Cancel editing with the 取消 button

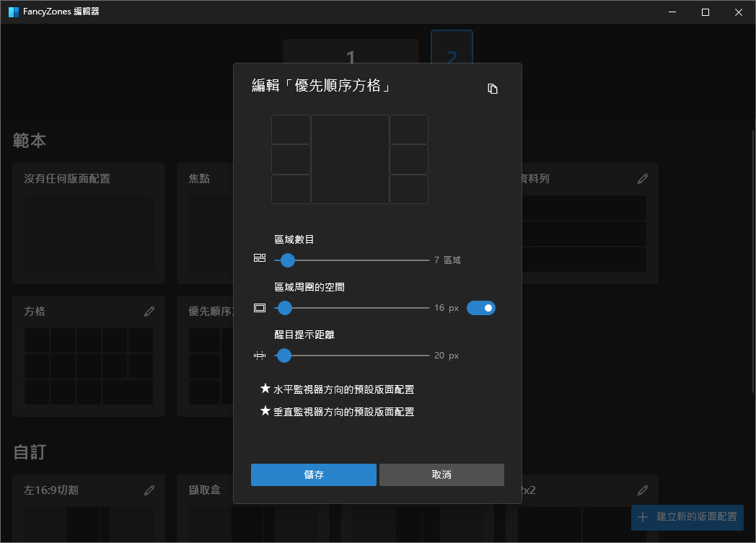click(441, 474)
